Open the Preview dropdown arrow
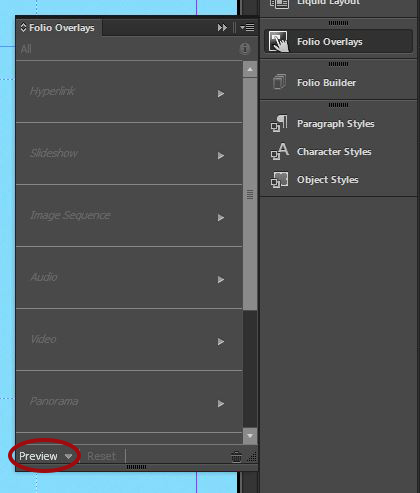 click(x=68, y=456)
